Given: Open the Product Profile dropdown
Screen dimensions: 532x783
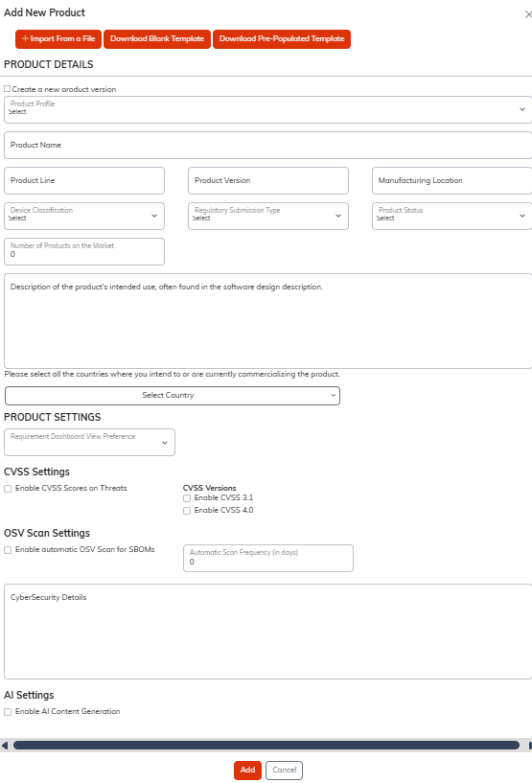Looking at the screenshot, I should coord(267,110).
